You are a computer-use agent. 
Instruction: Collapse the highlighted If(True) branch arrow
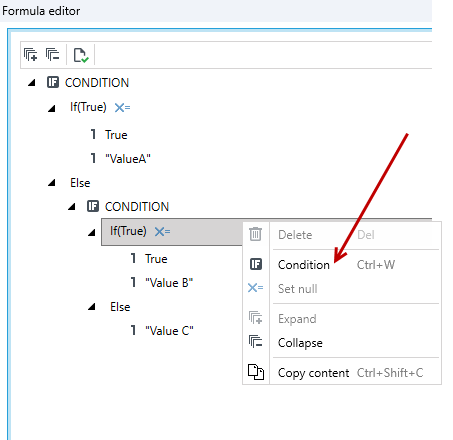92,232
